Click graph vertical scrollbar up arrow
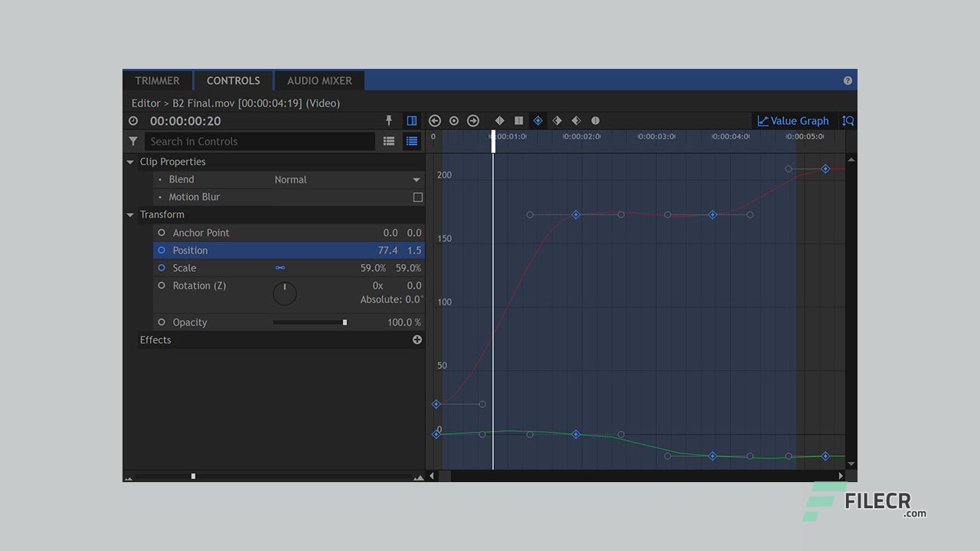 pyautogui.click(x=851, y=159)
